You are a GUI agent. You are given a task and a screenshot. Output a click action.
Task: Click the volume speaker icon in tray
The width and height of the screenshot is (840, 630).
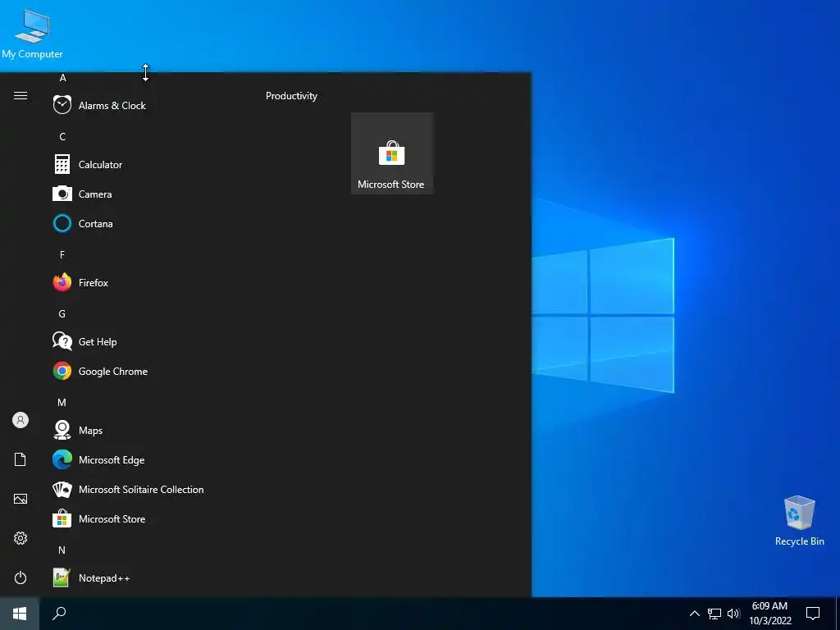(x=733, y=614)
